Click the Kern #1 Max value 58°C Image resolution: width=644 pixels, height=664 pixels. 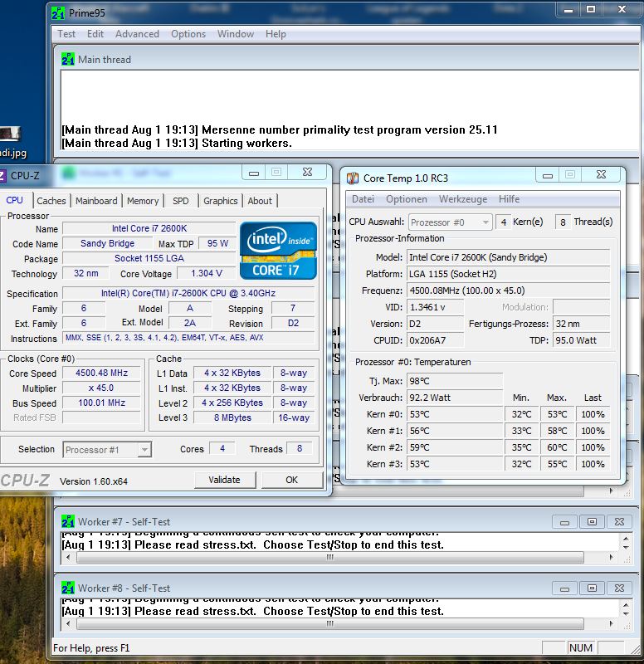(x=557, y=431)
